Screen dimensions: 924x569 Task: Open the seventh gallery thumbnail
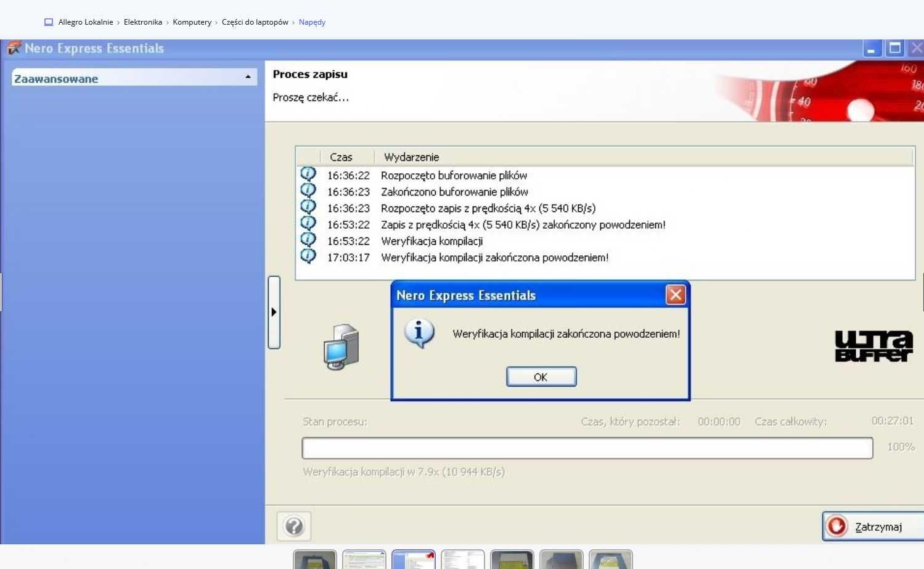point(611,559)
